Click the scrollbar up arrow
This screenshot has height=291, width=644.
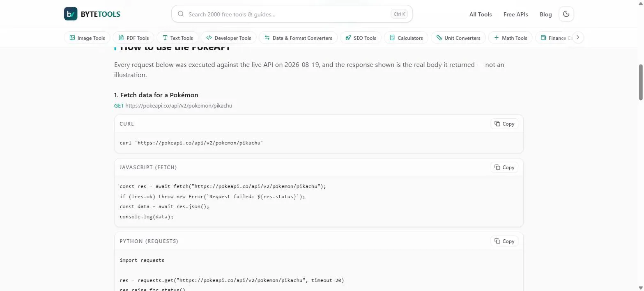pos(641,3)
